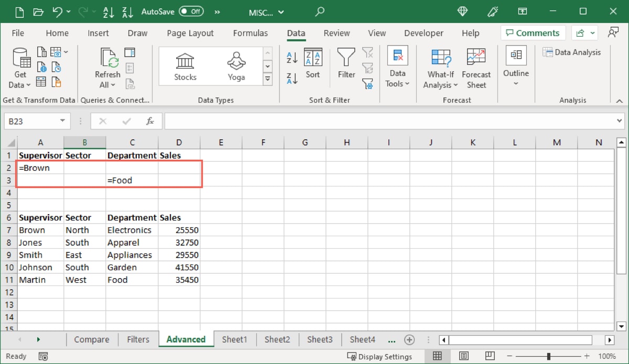Sort A to Z ascending
Image resolution: width=629 pixels, height=364 pixels.
click(291, 58)
